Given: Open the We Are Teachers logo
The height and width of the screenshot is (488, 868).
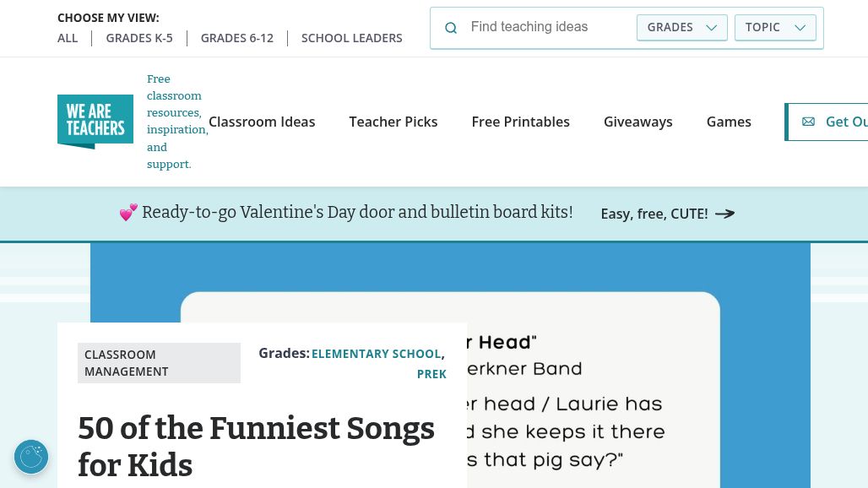Looking at the screenshot, I should tap(95, 122).
